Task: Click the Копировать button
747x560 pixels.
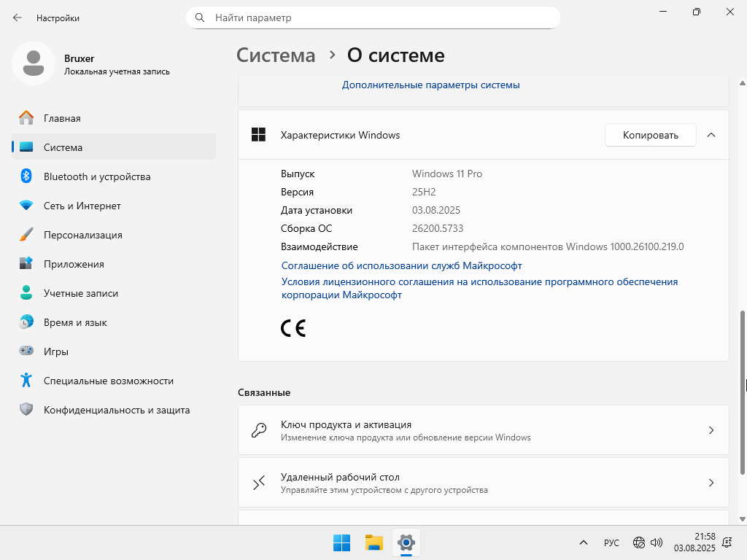Action: click(x=650, y=135)
